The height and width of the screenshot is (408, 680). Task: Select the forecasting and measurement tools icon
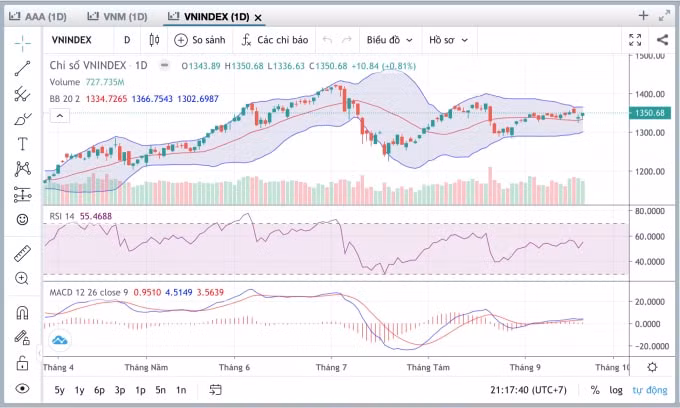[x=23, y=194]
